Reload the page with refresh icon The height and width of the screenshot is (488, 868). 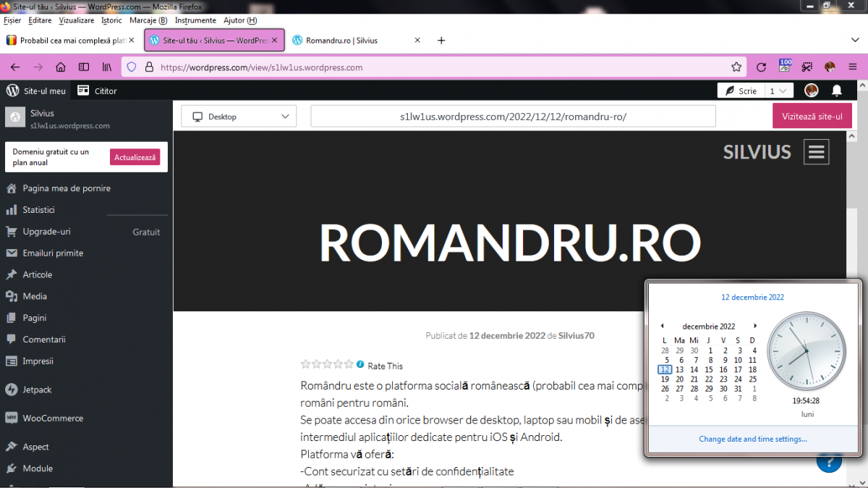click(761, 67)
